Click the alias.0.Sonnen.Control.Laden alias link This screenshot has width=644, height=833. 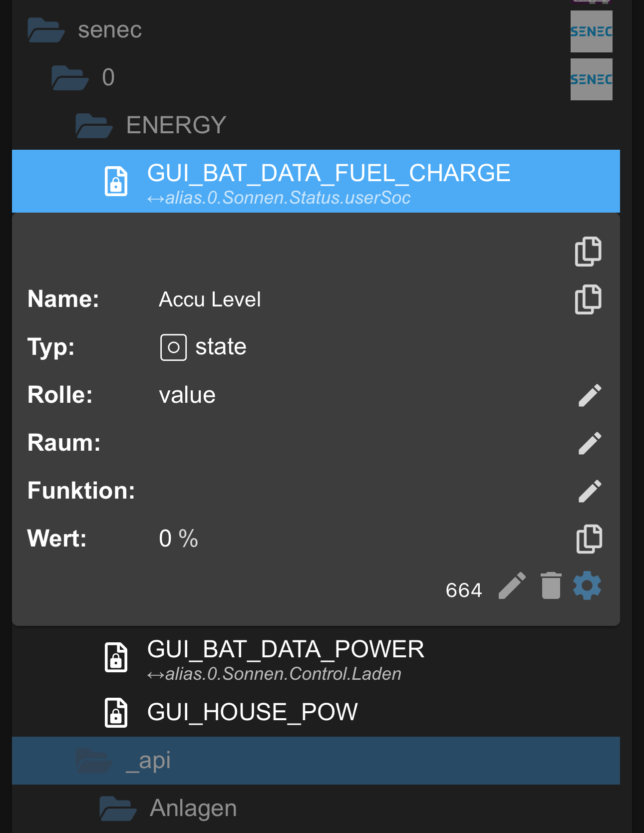283,674
